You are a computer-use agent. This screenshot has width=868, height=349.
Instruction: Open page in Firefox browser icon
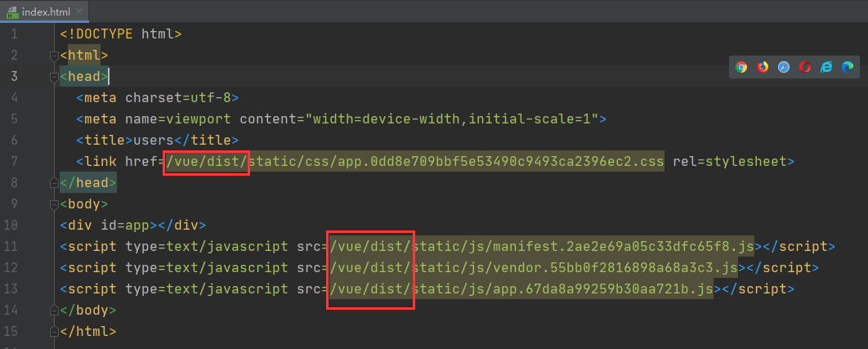763,67
